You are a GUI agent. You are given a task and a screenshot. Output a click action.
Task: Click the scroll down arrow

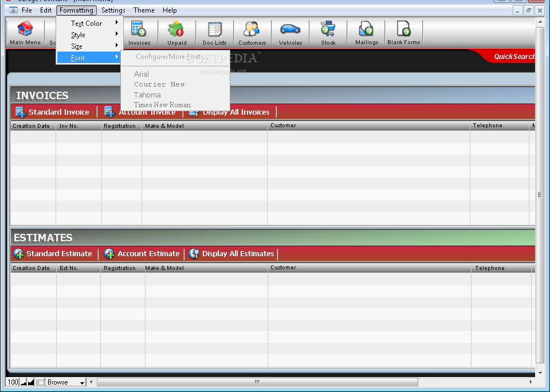[540, 373]
